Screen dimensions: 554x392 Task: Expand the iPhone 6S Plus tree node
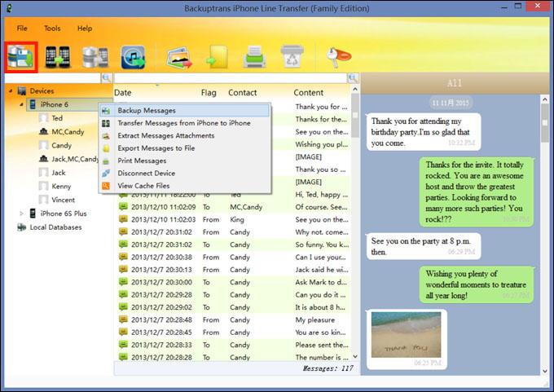tap(21, 214)
